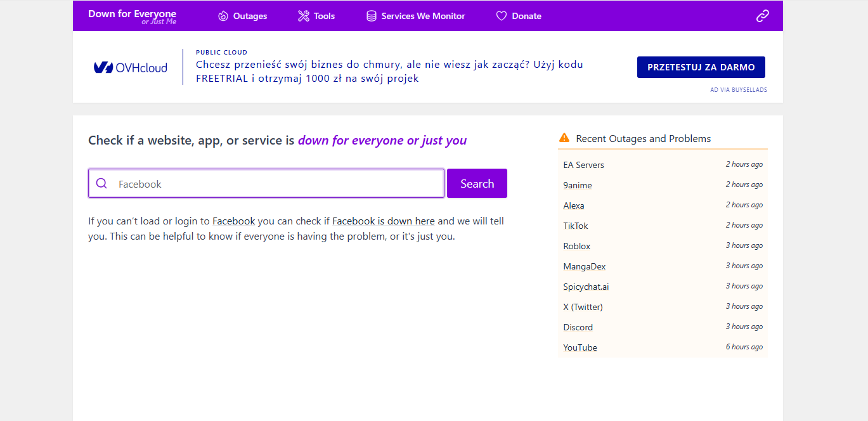Open the Outages menu item

click(250, 16)
